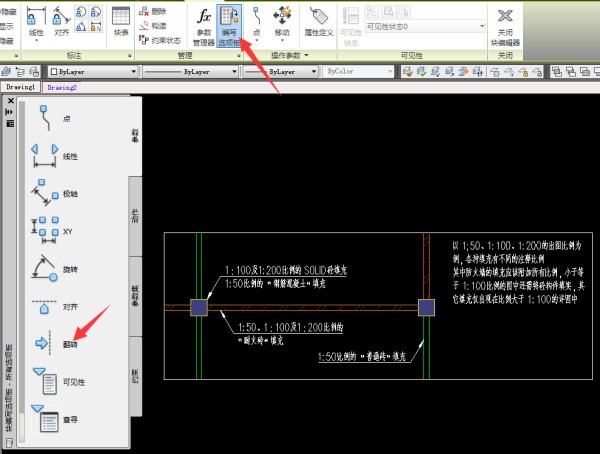The image size is (600, 454).
Task: Switch to the Drawing1 tab
Action: click(x=21, y=88)
